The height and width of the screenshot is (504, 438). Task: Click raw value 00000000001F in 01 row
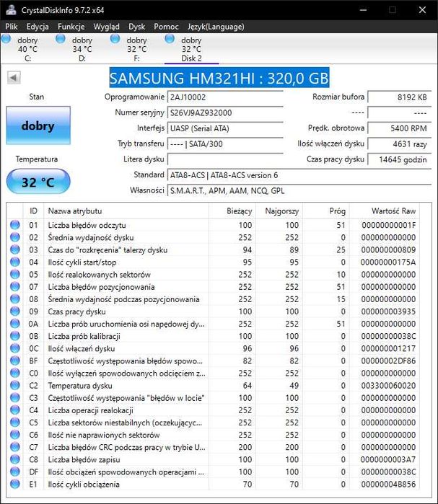388,225
